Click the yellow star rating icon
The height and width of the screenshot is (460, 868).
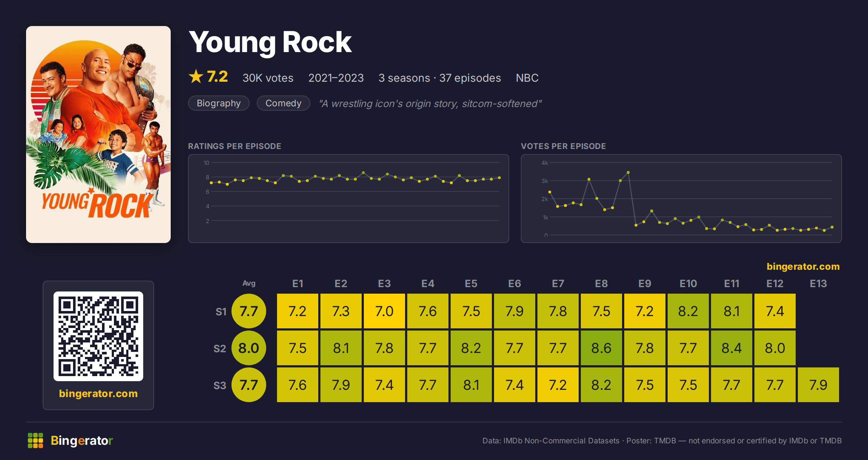tap(196, 76)
